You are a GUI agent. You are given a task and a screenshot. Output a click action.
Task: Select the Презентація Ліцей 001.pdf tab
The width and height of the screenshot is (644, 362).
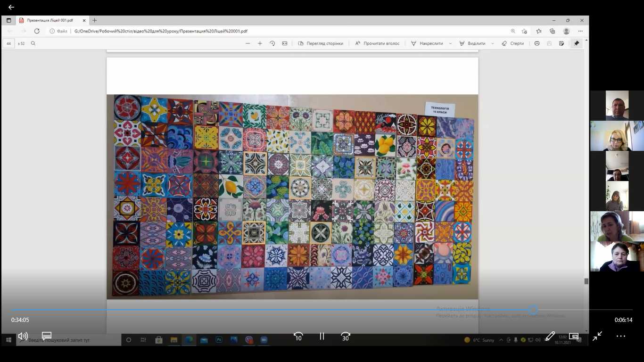(x=50, y=20)
